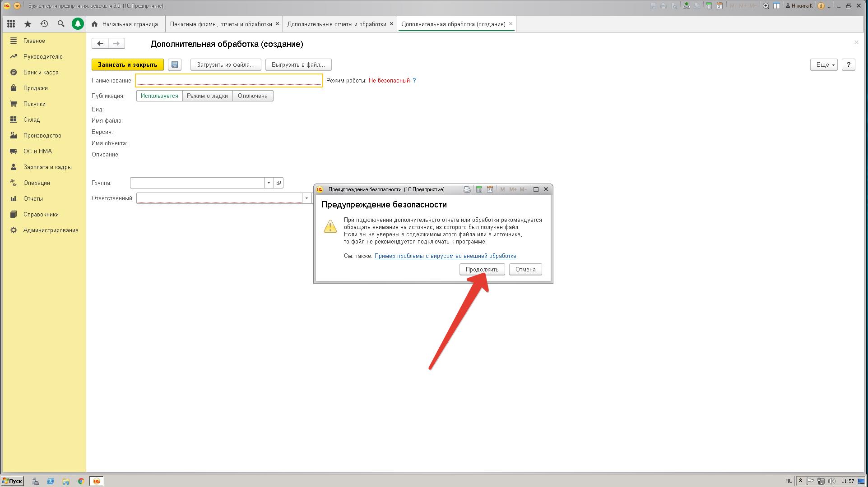Click into the Ответственный input field
Viewport: 868px width, 487px height.
coord(219,198)
